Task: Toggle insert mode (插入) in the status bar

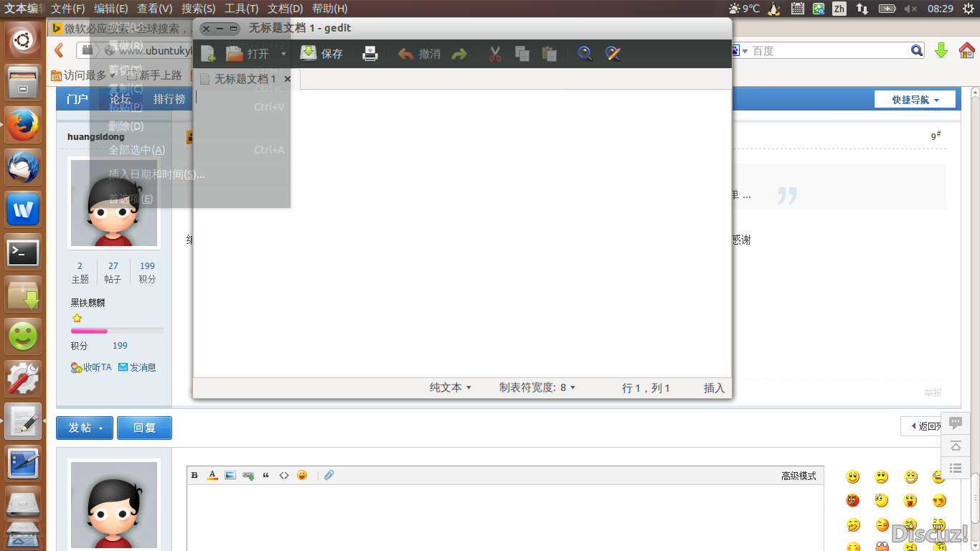Action: coord(714,387)
